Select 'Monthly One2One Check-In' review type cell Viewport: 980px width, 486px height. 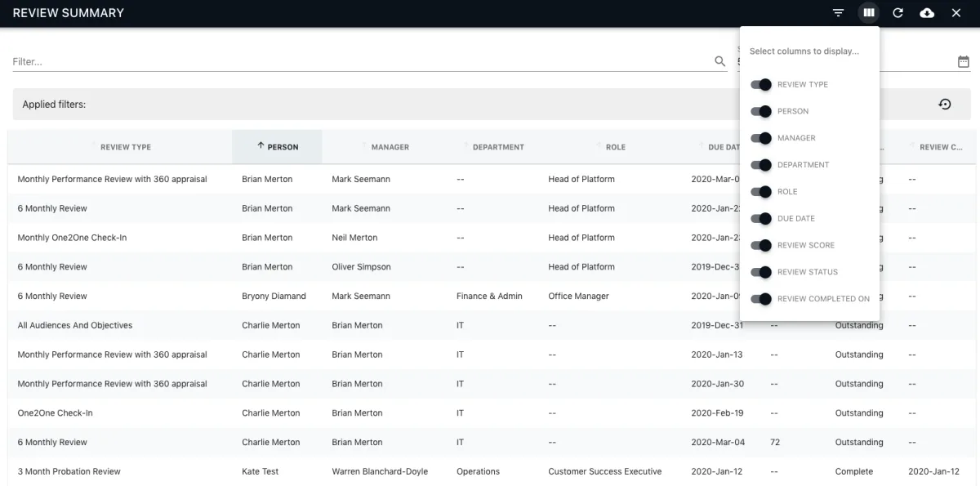(72, 238)
